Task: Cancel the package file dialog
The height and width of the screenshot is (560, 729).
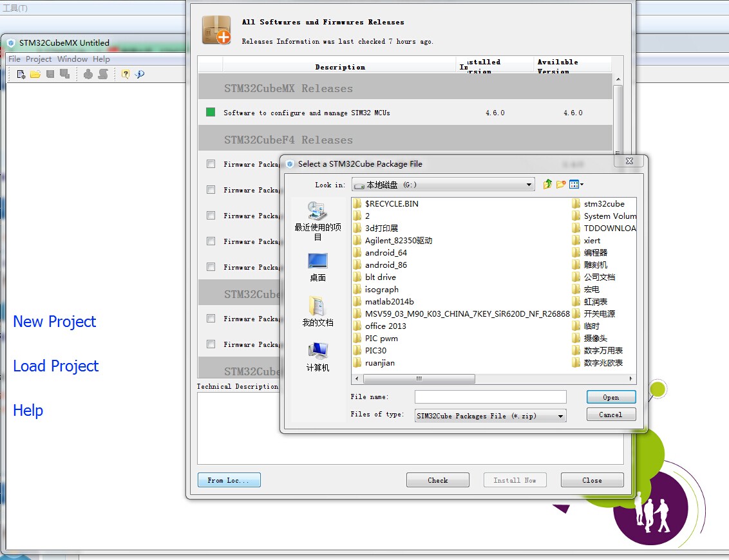Action: [x=611, y=414]
